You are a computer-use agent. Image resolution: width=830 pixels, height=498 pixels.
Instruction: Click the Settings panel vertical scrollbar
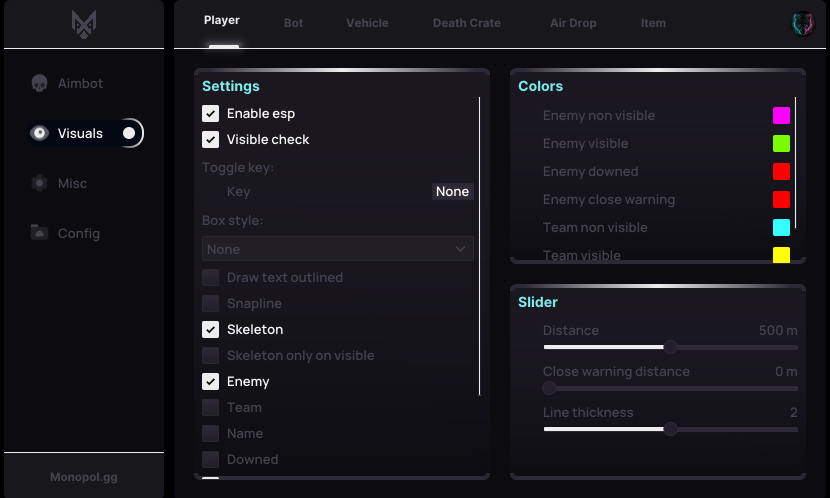click(x=480, y=246)
